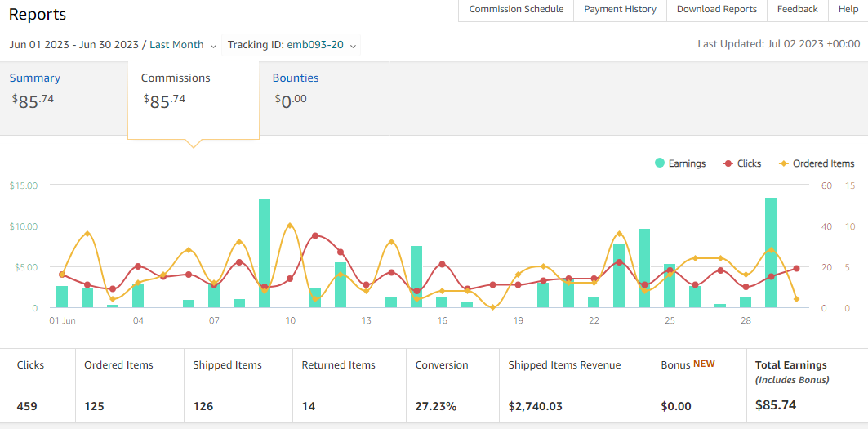Click the red Clicks legend marker icon
Screen dimensions: 868x429
[728, 163]
